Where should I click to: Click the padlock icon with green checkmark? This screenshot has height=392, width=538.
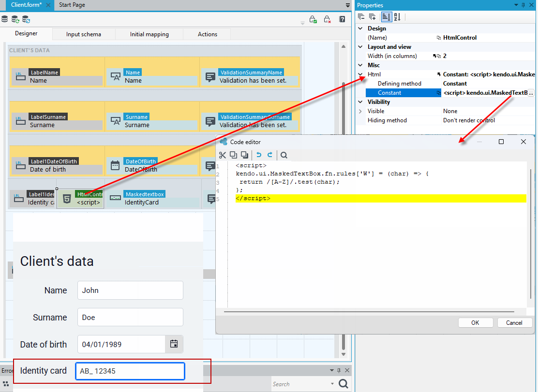click(x=313, y=19)
